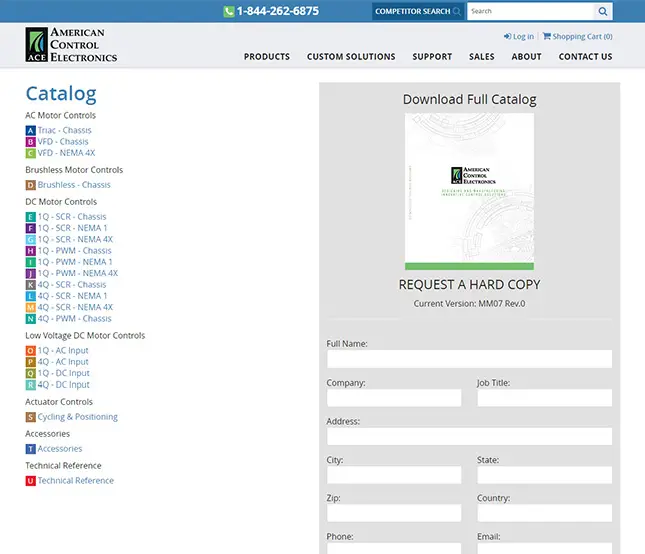
Task: Click the search magnifier button
Action: coord(603,11)
